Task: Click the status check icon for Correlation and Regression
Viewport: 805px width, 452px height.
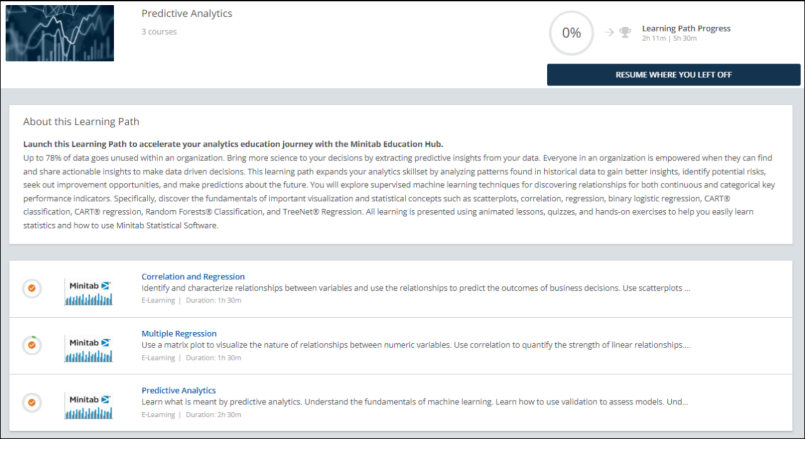Action: tap(32, 288)
